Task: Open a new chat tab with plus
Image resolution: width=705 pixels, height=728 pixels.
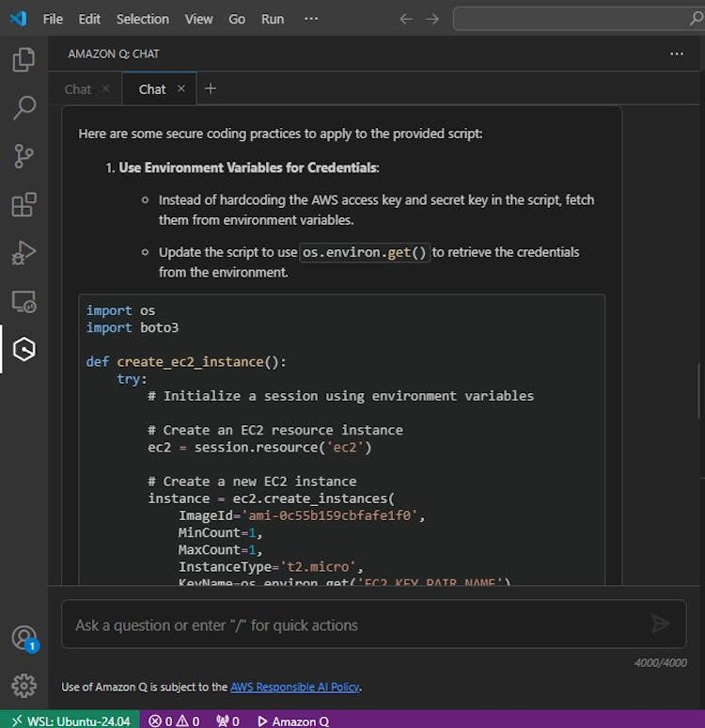Action: click(x=211, y=88)
